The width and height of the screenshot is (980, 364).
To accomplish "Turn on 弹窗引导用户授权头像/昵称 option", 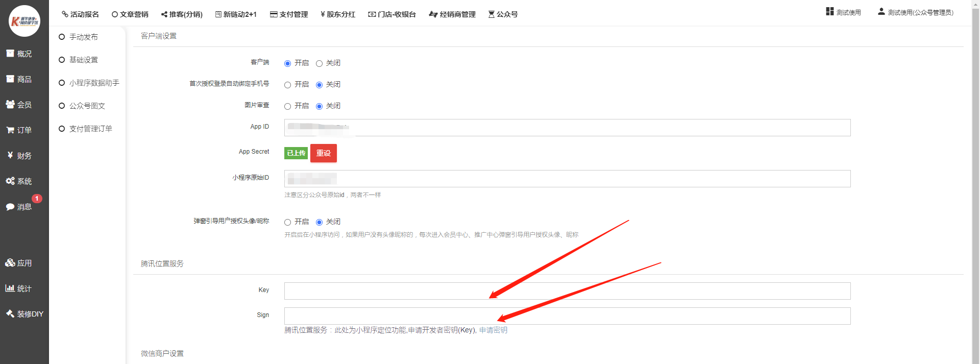I will tap(288, 222).
